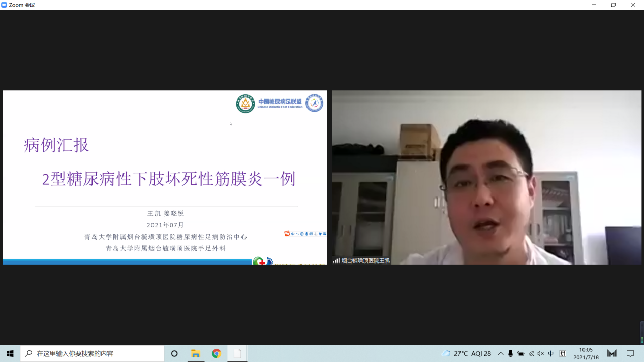Open the battery status icon
Image resolution: width=644 pixels, height=362 pixels.
pos(520,353)
